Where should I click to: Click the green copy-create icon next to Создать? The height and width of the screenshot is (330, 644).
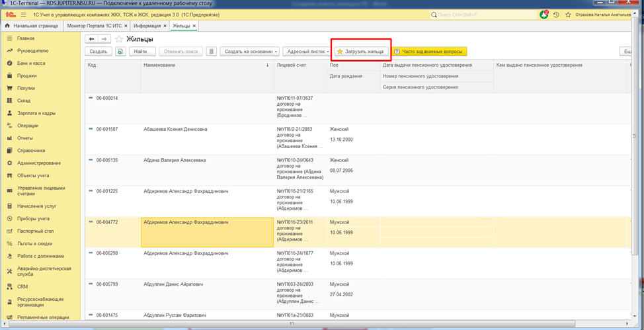point(120,51)
